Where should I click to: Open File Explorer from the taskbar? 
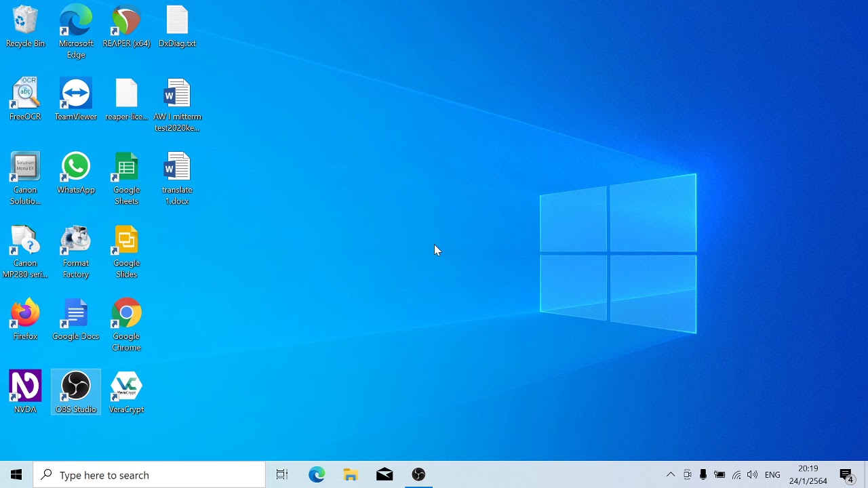(x=351, y=474)
